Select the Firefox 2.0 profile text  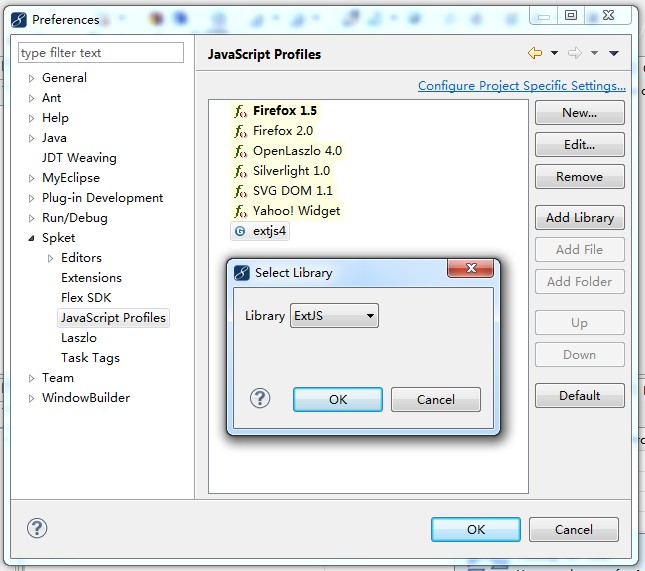pyautogui.click(x=283, y=131)
